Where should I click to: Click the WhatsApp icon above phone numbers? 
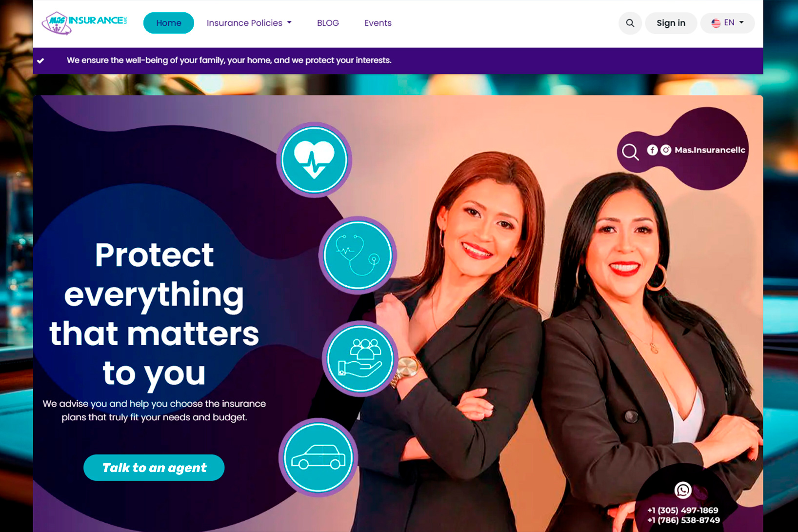coord(683,490)
